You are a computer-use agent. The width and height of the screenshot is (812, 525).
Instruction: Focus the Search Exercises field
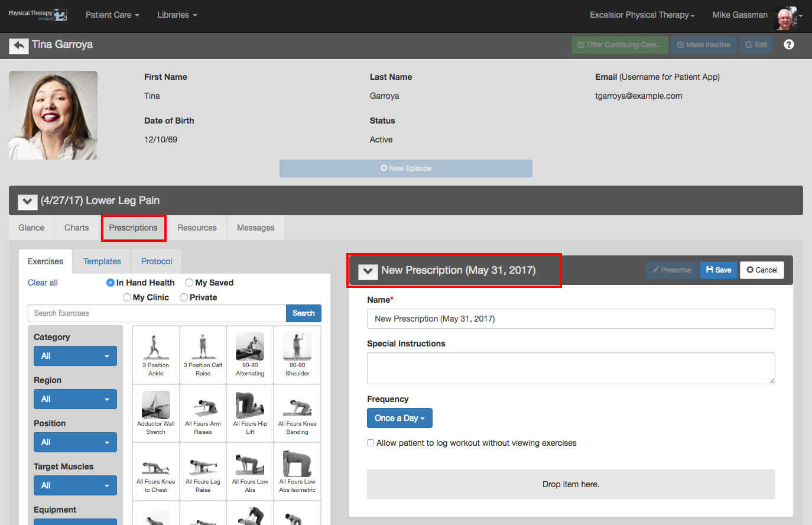[157, 313]
